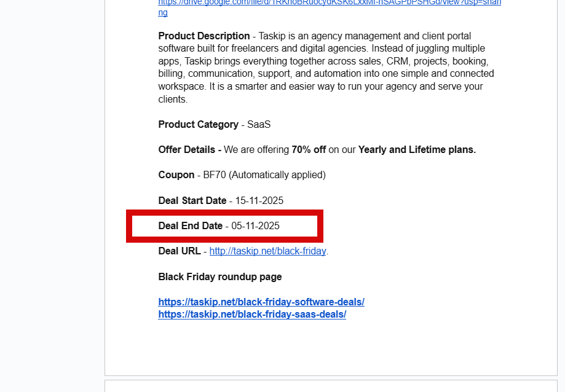Click the 'Deal End Date' label
The width and height of the screenshot is (565, 392).
pyautogui.click(x=191, y=226)
